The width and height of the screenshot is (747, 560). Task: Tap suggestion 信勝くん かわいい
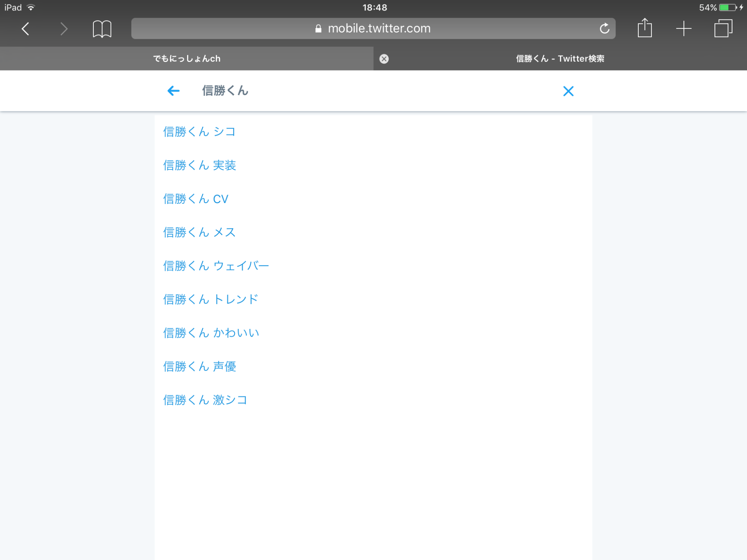click(x=211, y=333)
